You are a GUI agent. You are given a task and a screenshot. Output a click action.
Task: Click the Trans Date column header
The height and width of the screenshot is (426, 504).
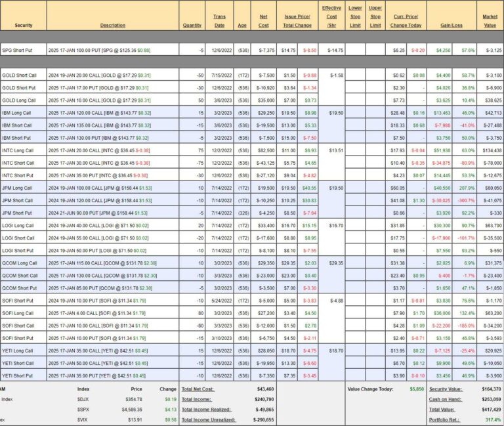219,21
